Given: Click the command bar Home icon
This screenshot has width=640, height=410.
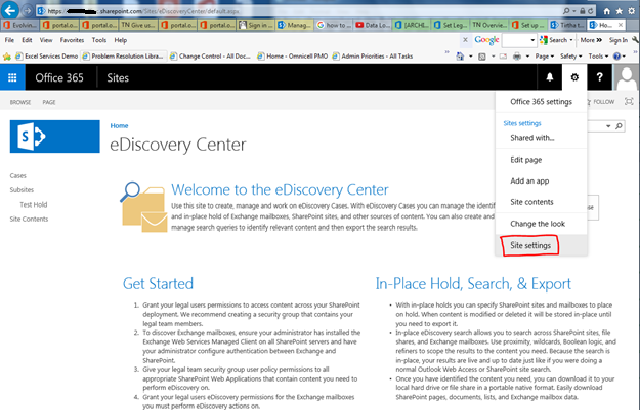Looking at the screenshot, I should click(x=460, y=56).
